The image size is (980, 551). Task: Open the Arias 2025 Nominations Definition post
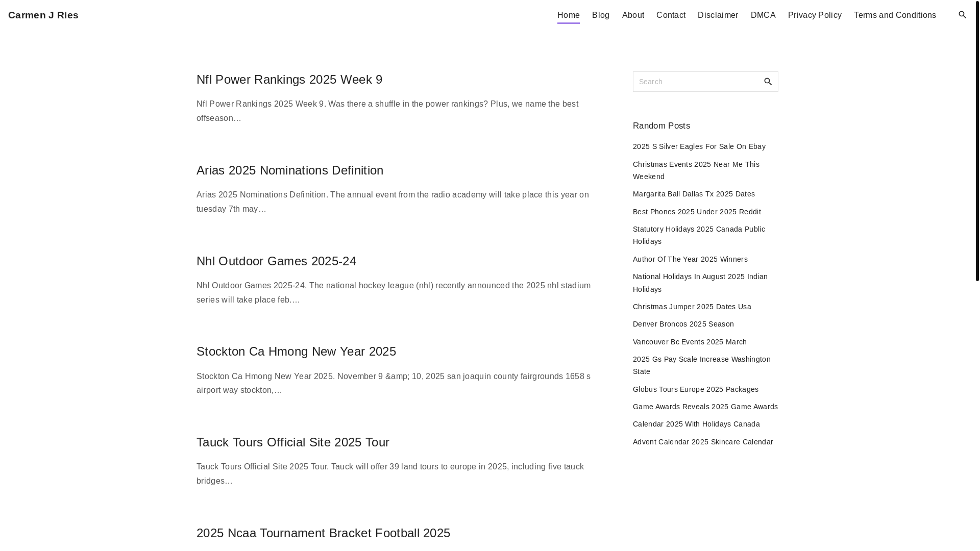(290, 170)
